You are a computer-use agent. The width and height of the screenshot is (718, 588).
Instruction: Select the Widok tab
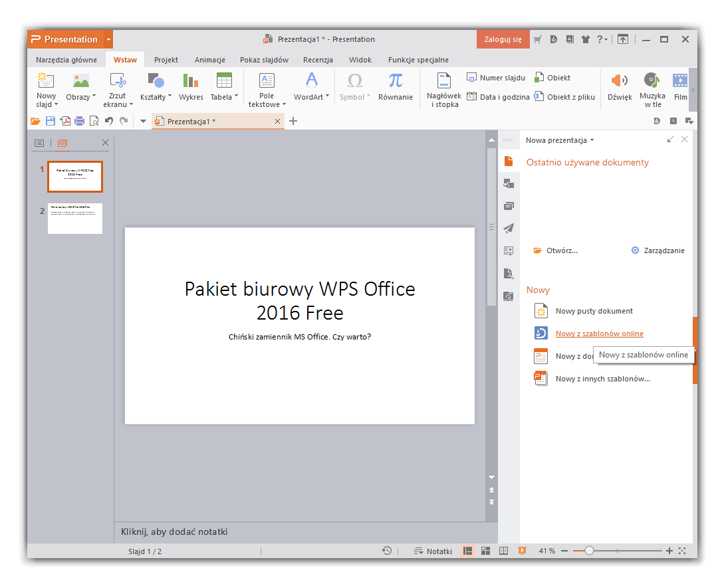360,60
